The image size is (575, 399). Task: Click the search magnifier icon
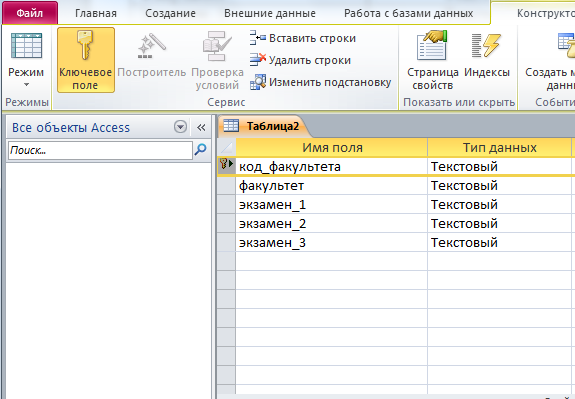[x=201, y=150]
